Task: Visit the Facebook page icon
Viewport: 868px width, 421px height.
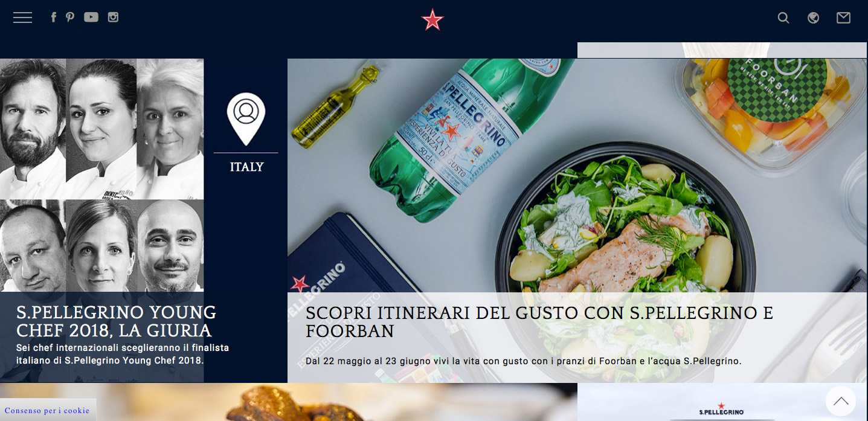Action: click(x=53, y=17)
